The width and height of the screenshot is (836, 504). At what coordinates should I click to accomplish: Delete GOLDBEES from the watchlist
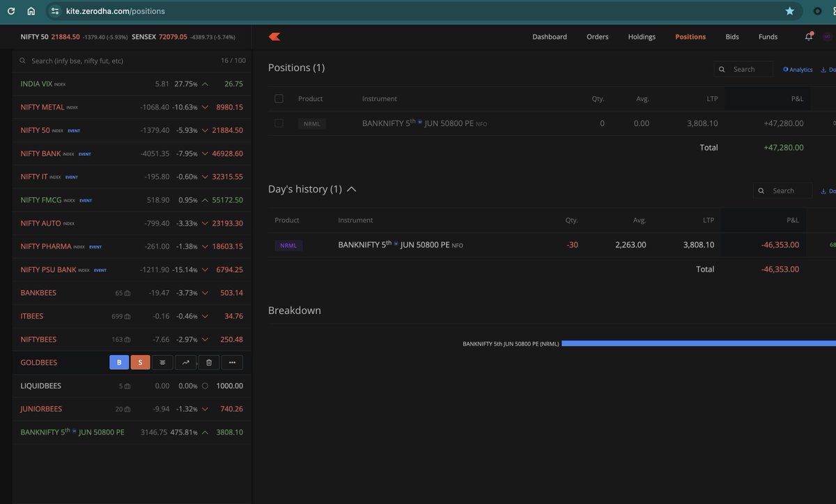point(209,362)
